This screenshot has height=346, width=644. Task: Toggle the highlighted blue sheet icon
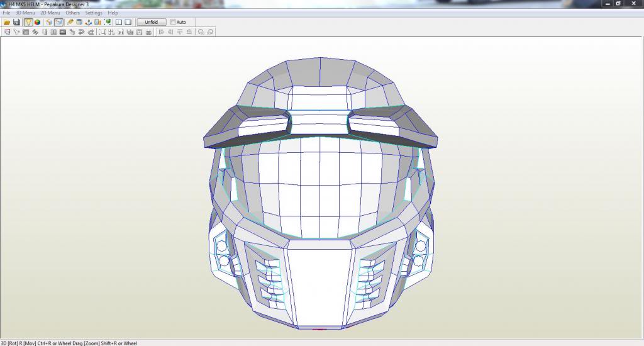[x=58, y=22]
